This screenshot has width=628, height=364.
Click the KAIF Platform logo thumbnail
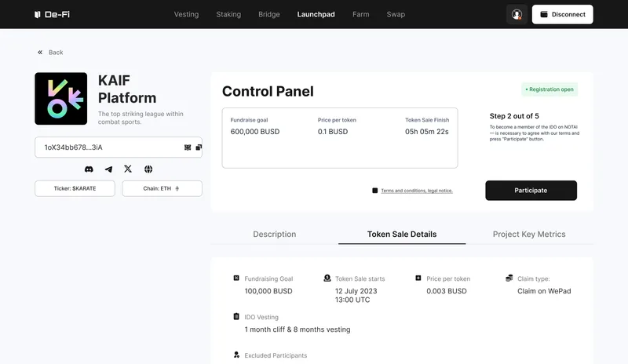click(x=61, y=99)
